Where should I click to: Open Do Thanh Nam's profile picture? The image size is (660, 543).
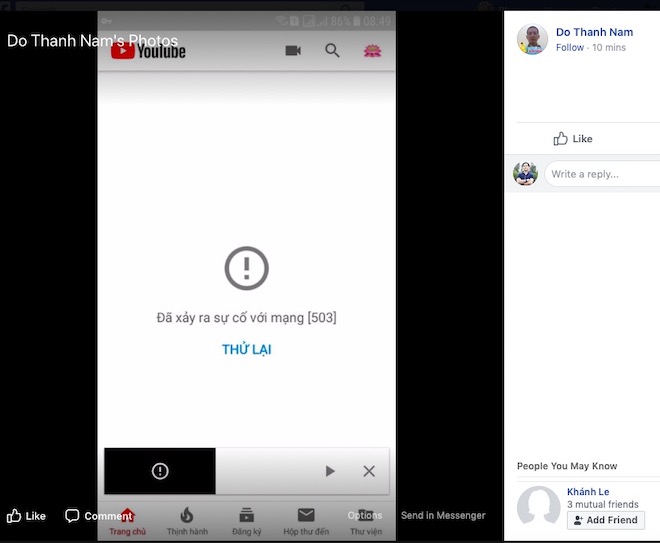point(532,39)
